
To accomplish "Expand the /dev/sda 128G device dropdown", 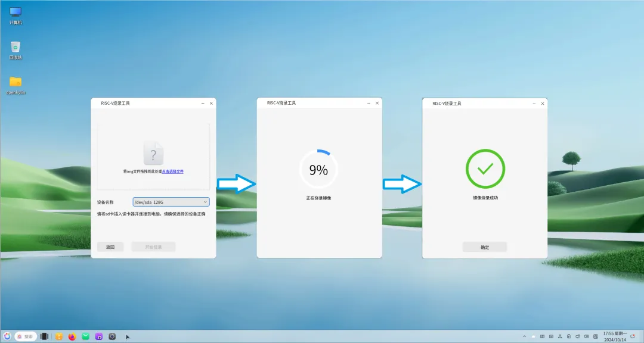I will [x=171, y=202].
